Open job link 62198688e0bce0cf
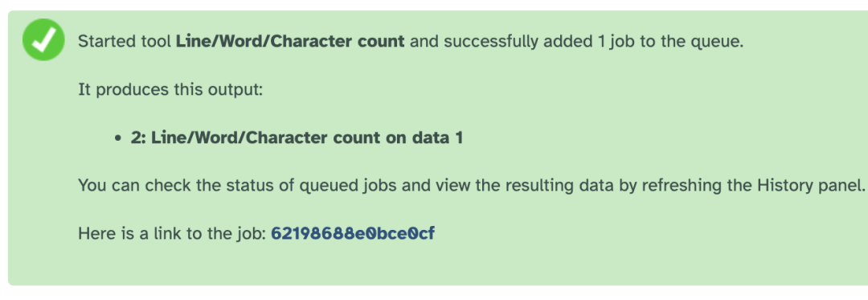This screenshot has height=300, width=868. (353, 233)
